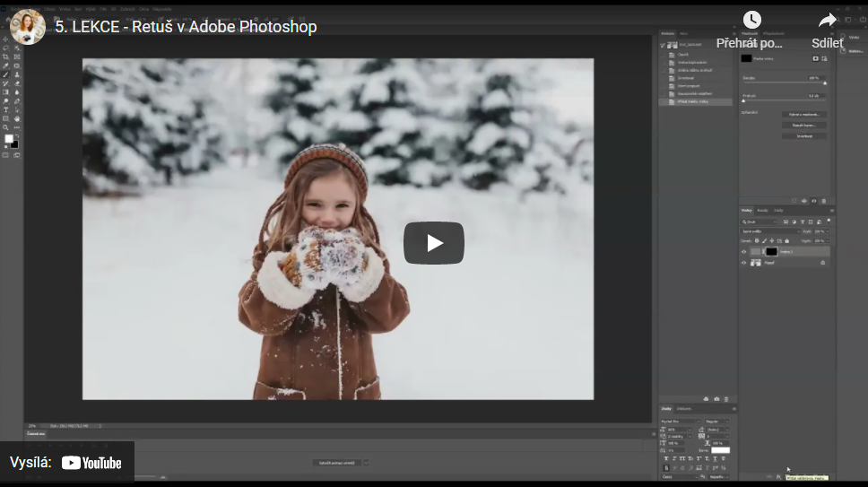Select the Gradient tool
The width and height of the screenshot is (868, 487).
[5, 92]
